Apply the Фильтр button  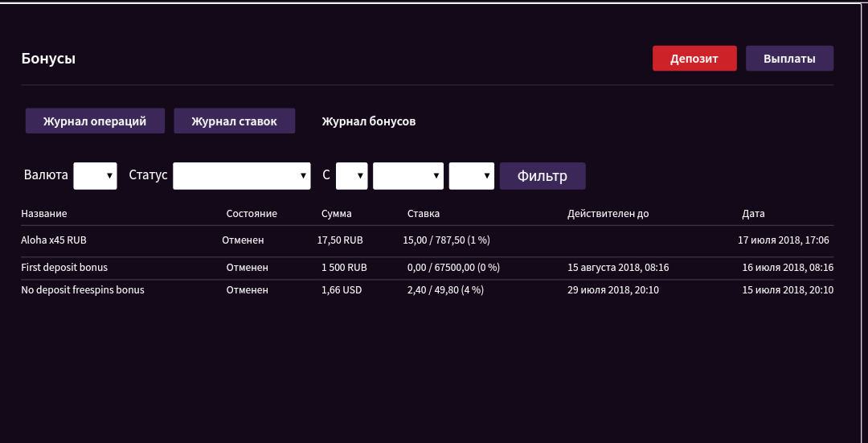[x=542, y=175]
